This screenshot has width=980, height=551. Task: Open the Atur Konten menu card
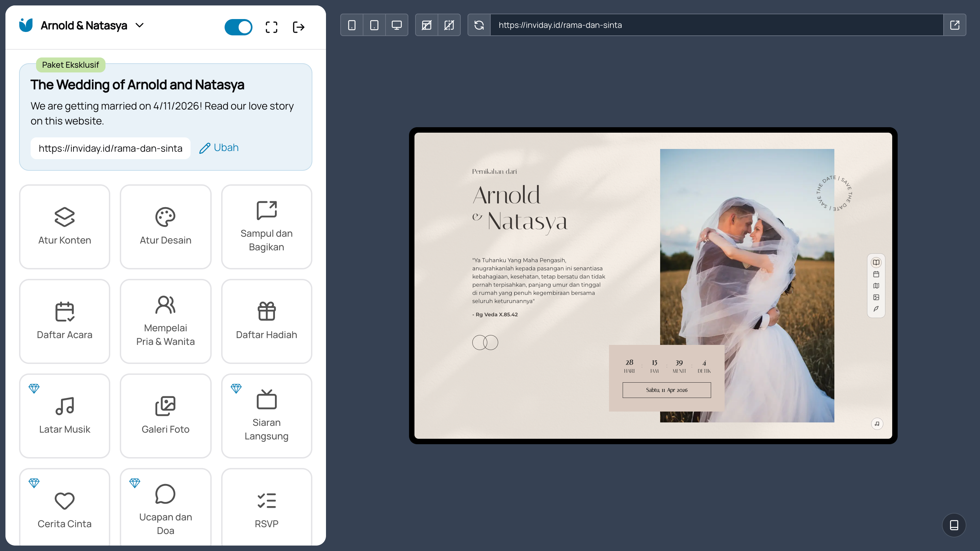[65, 227]
